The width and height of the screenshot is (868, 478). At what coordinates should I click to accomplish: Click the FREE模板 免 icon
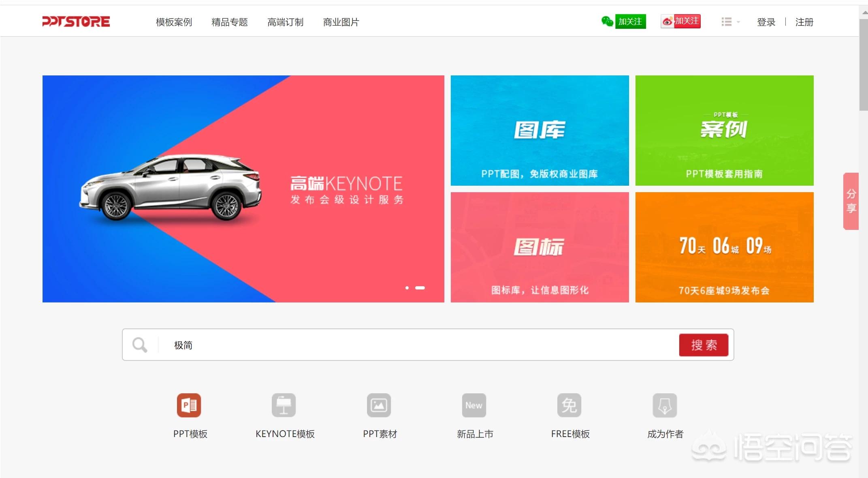pyautogui.click(x=569, y=405)
